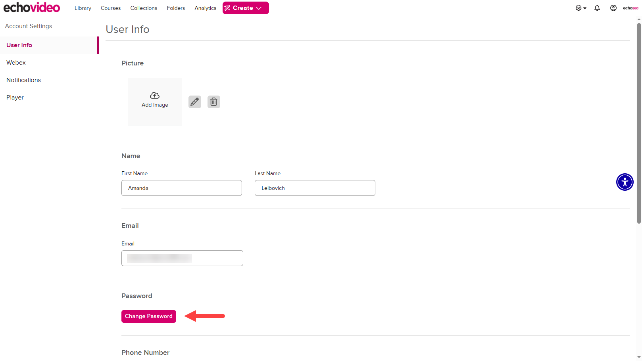This screenshot has width=642, height=364.
Task: Click the trash delete picture icon
Action: [213, 102]
